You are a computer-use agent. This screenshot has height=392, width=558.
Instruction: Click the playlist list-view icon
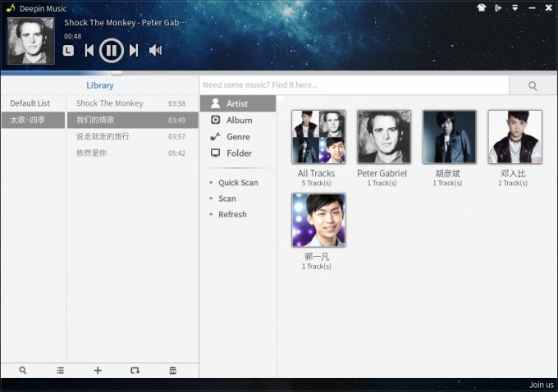coord(60,371)
